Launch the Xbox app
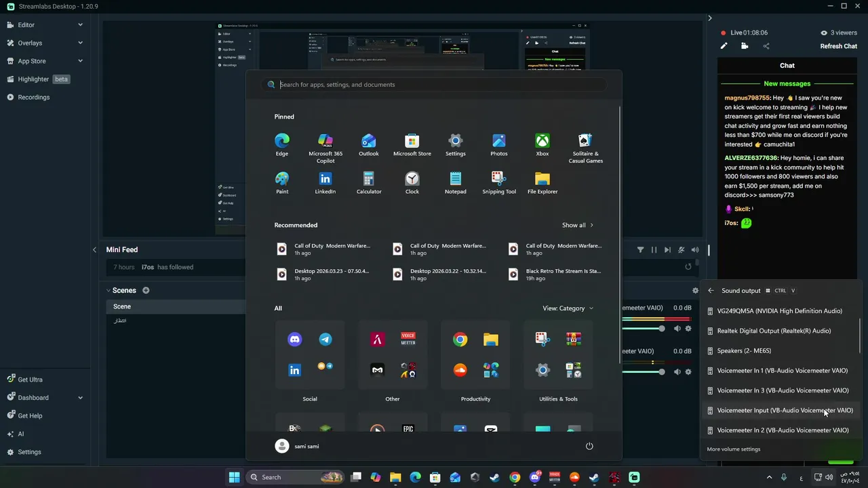 (x=542, y=145)
